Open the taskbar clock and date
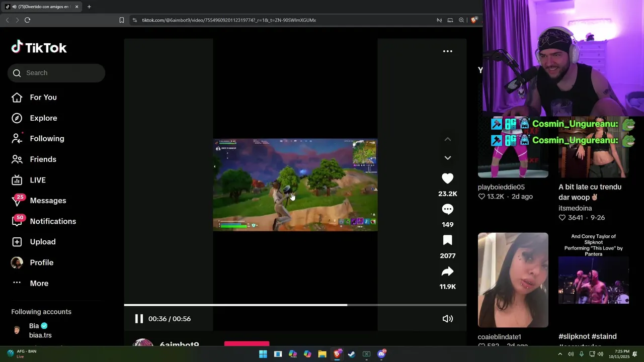 coord(619,354)
